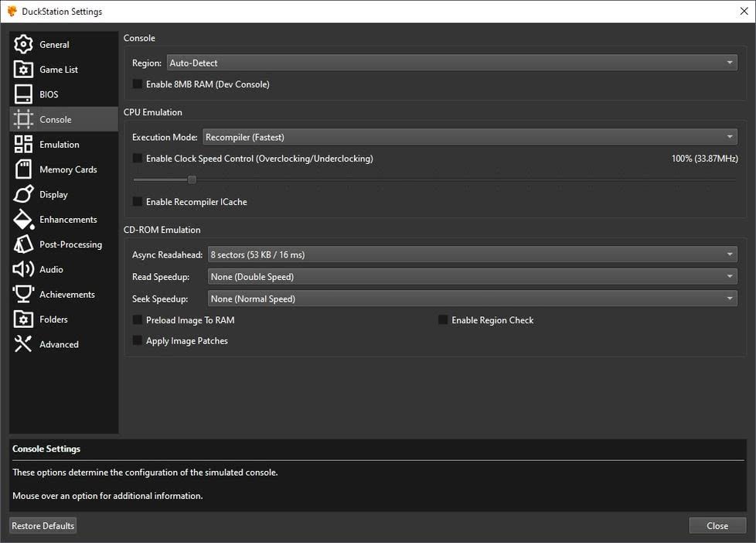
Task: Enable the Region Check option
Action: point(444,320)
